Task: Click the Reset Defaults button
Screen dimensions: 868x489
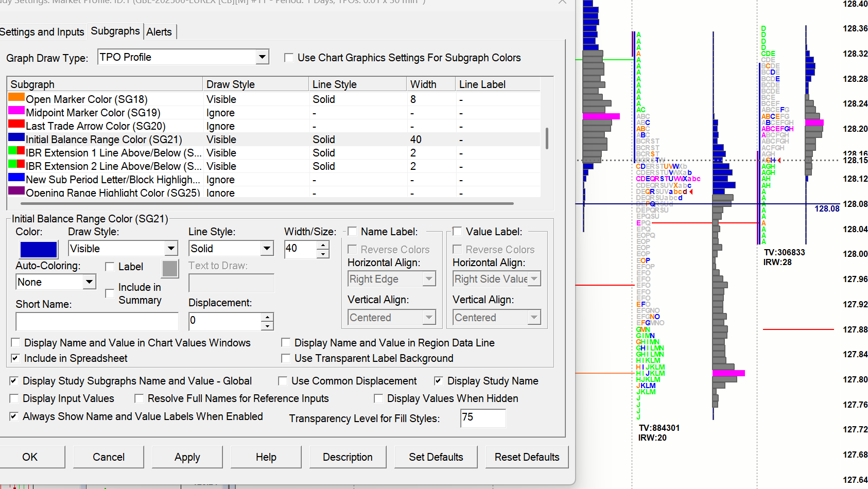Action: (x=527, y=457)
